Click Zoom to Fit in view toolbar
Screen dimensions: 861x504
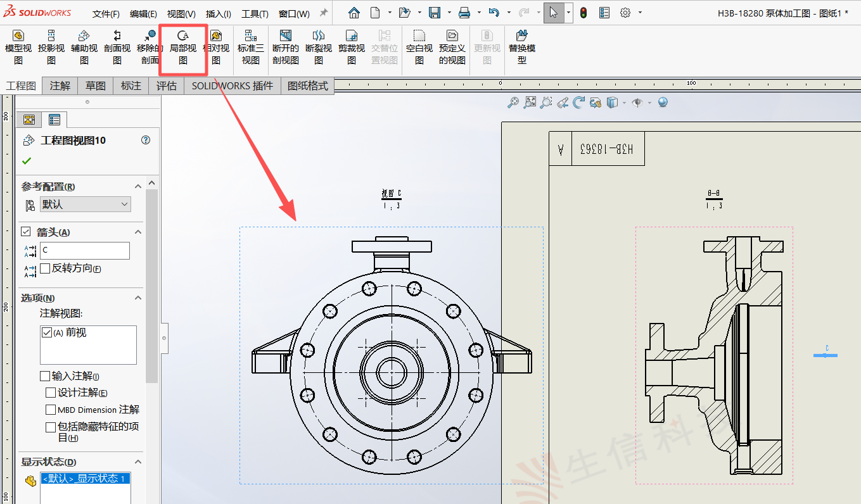[530, 102]
